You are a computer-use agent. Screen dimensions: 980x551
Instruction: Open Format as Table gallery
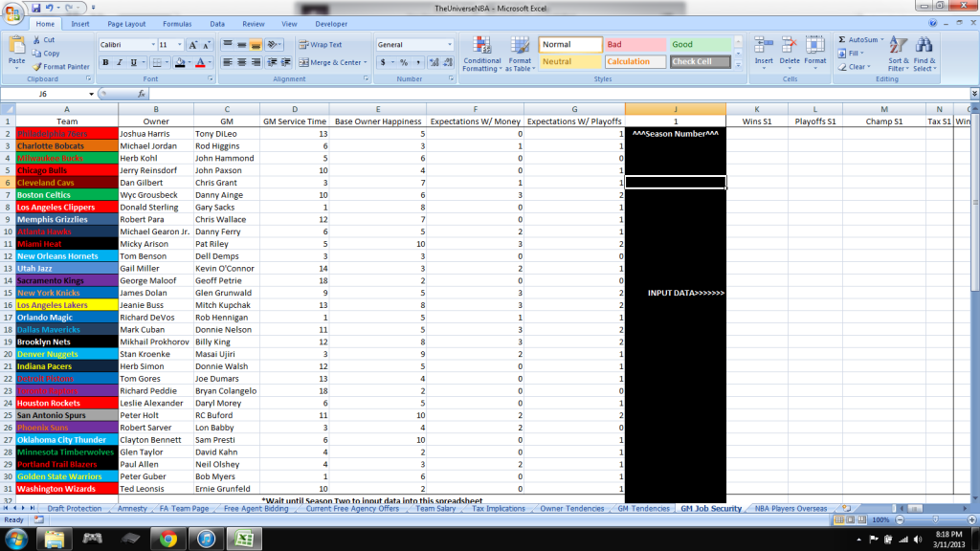coord(520,54)
